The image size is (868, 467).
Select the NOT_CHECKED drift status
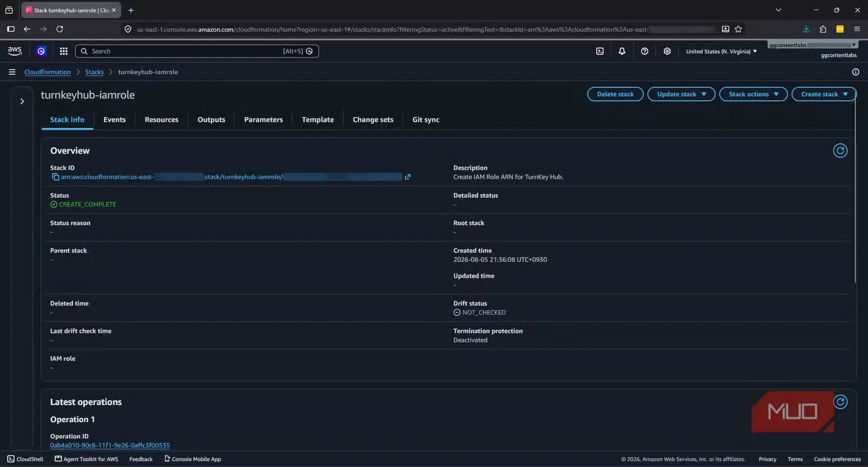(x=484, y=312)
